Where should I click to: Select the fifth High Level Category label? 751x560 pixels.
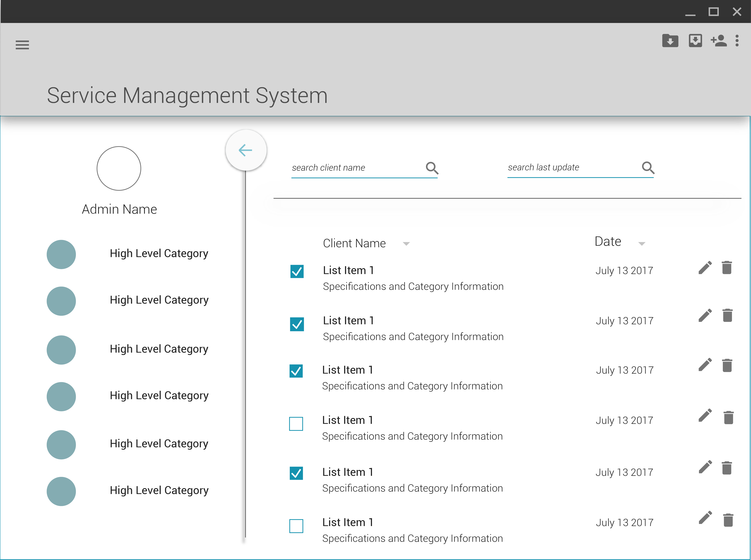(x=159, y=444)
